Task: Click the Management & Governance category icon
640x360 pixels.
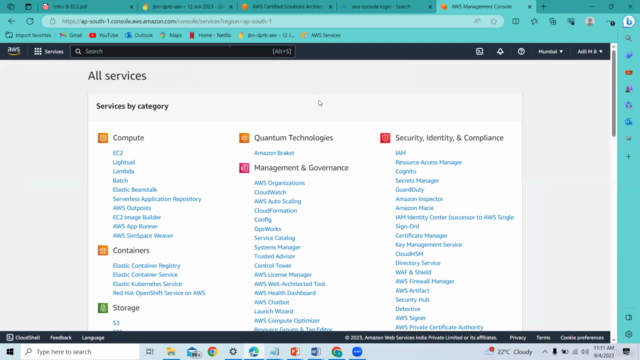Action: [244, 168]
